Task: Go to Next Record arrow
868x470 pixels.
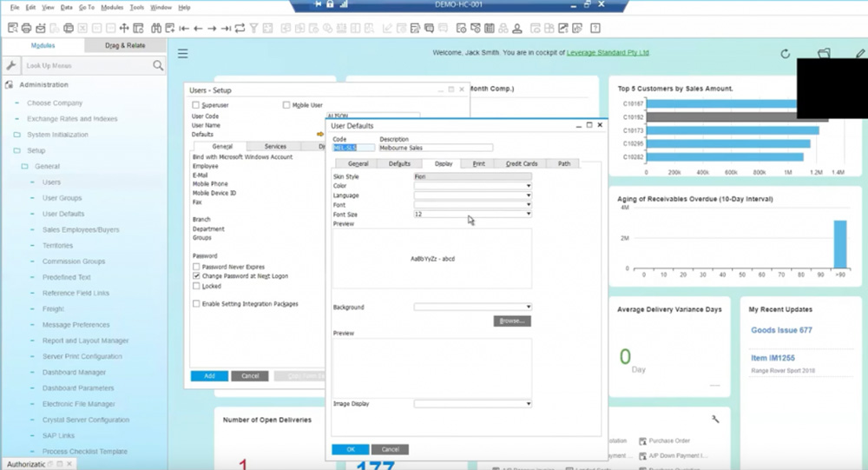Action: point(212,28)
